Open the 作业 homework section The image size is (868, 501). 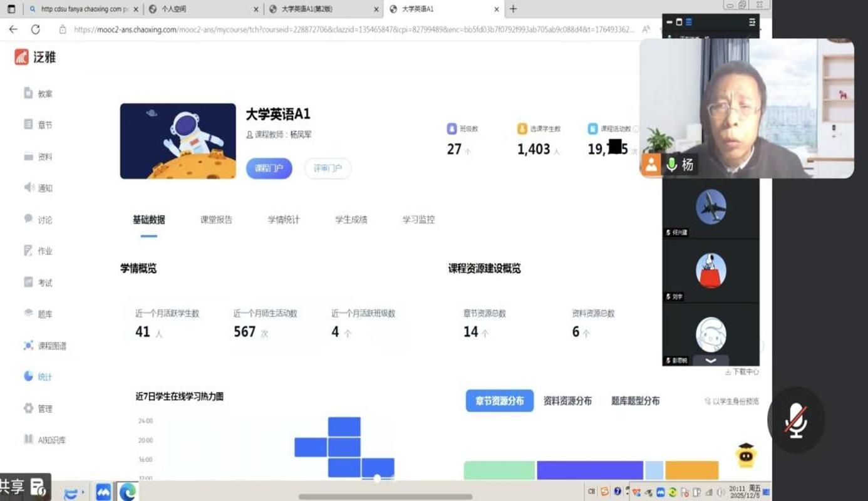click(x=39, y=251)
